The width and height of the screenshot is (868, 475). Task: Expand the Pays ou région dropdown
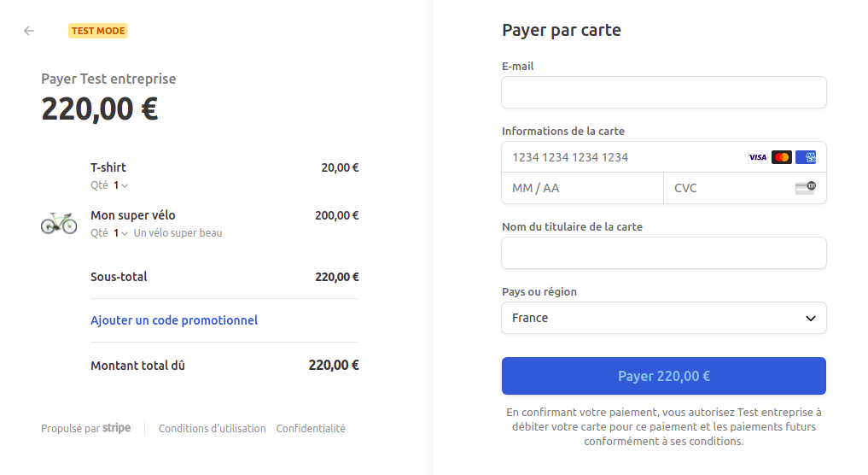pyautogui.click(x=663, y=318)
